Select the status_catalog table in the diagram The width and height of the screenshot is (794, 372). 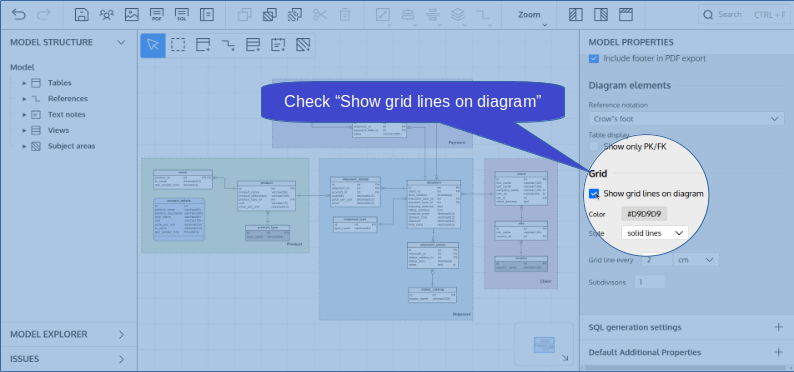tap(432, 295)
